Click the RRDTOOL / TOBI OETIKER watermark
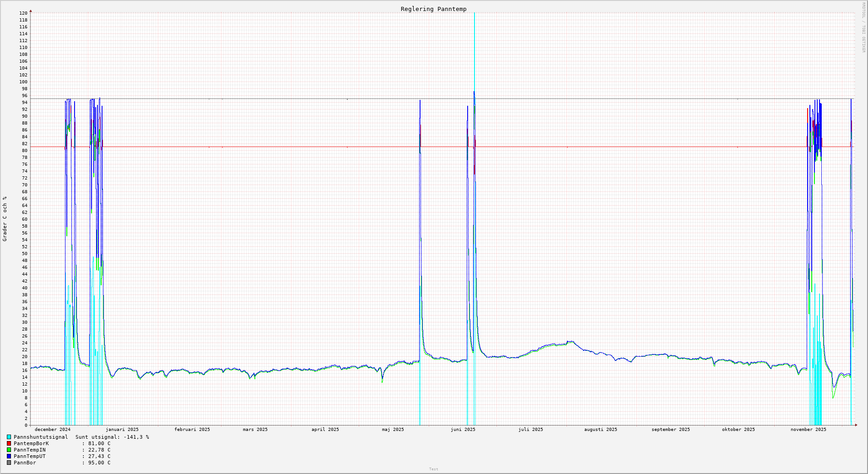 [863, 27]
